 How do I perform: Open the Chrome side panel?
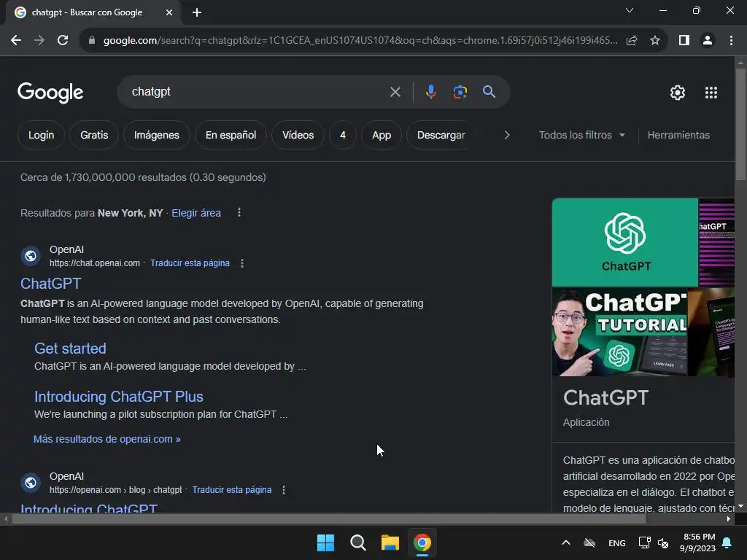(684, 41)
